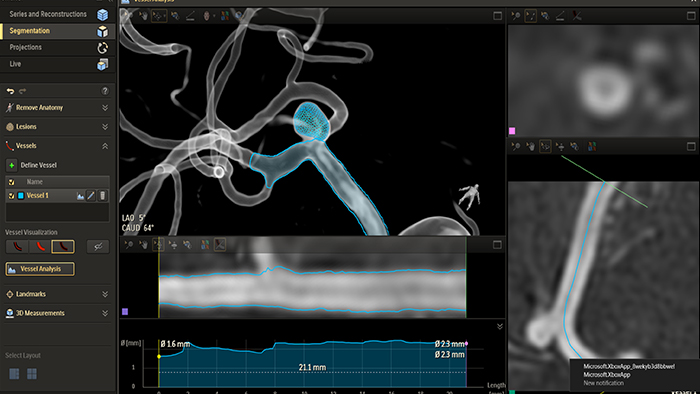The width and height of the screenshot is (700, 394).
Task: Select the pan hand tool in the straightened vessel view toolbar
Action: point(143,245)
